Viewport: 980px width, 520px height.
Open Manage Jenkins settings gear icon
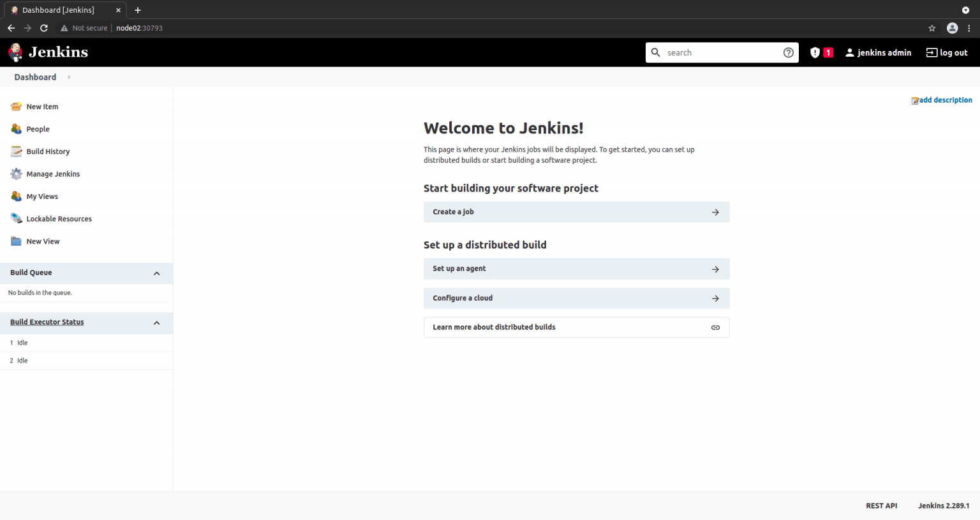[x=16, y=174]
